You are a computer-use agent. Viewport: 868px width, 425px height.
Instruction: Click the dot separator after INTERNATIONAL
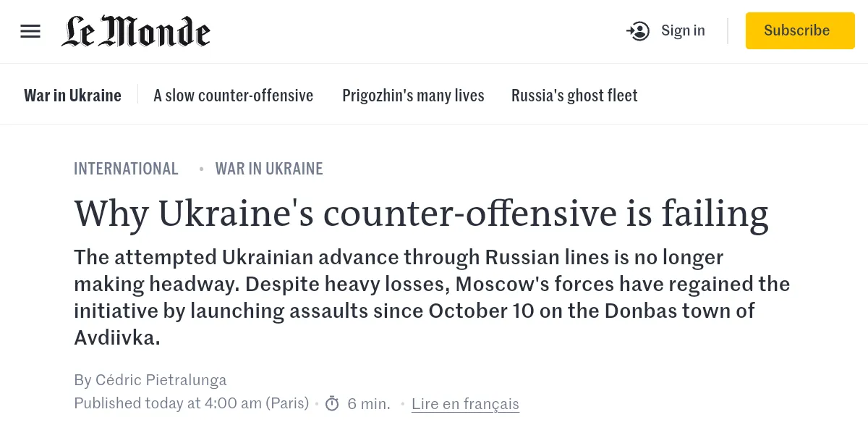(x=202, y=169)
